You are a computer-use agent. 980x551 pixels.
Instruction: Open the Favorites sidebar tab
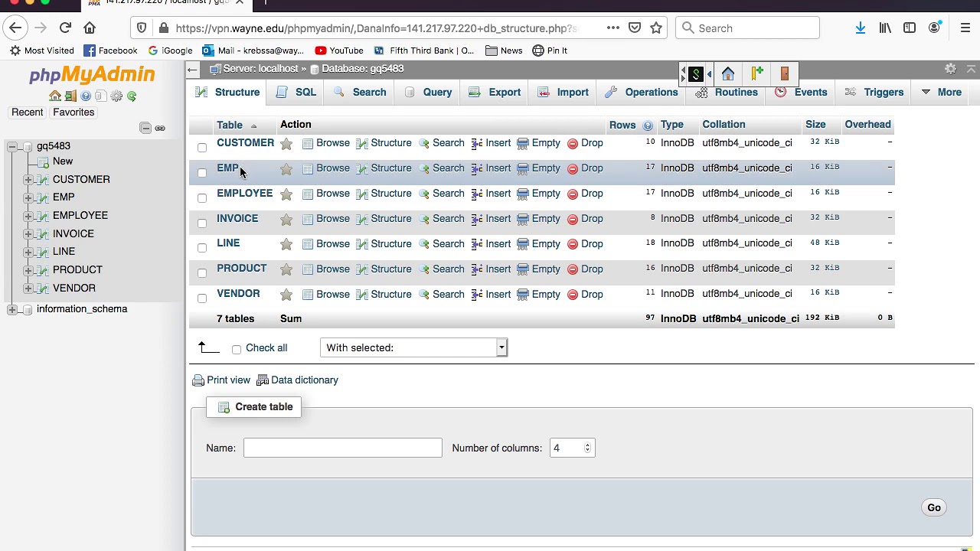pos(73,112)
